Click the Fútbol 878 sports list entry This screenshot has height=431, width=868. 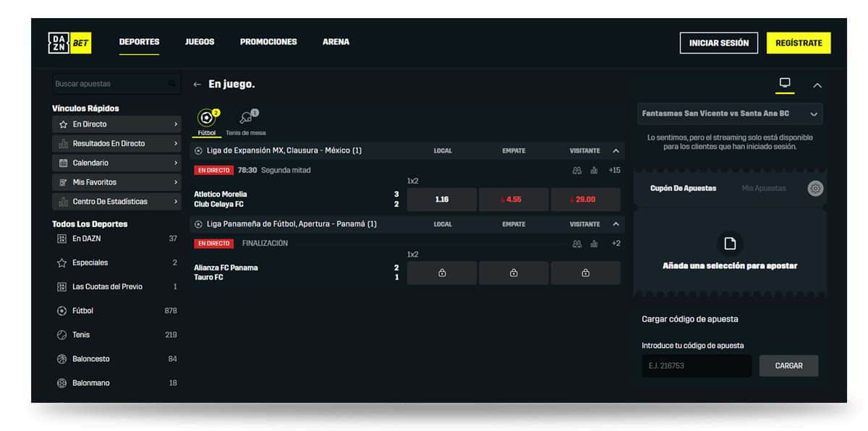(116, 311)
